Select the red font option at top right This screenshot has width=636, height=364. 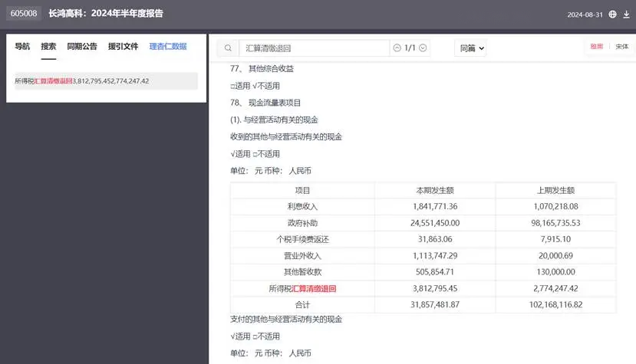point(596,46)
